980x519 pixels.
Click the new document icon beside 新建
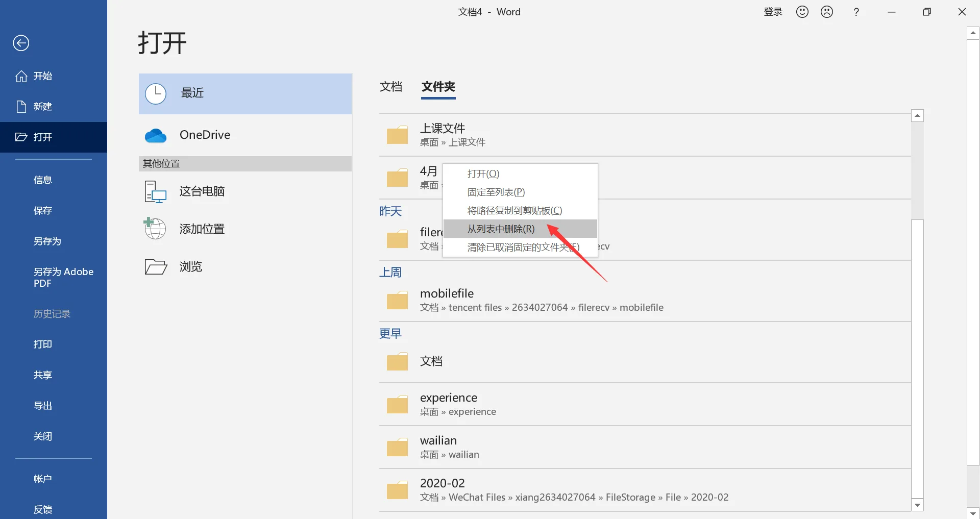tap(21, 107)
